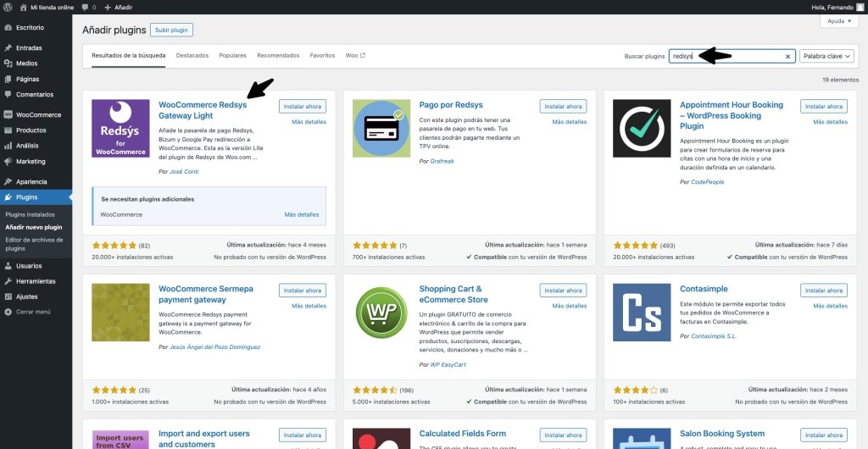868x449 pixels.
Task: Click the WP EasyCart cart icon thumbnail
Action: click(x=381, y=313)
